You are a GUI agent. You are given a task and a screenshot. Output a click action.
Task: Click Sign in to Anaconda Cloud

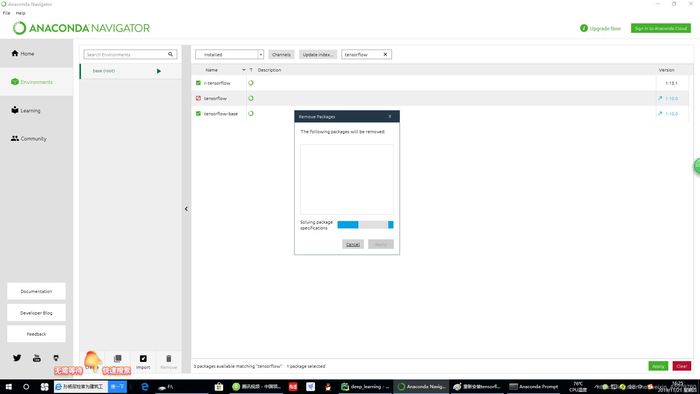coord(661,28)
